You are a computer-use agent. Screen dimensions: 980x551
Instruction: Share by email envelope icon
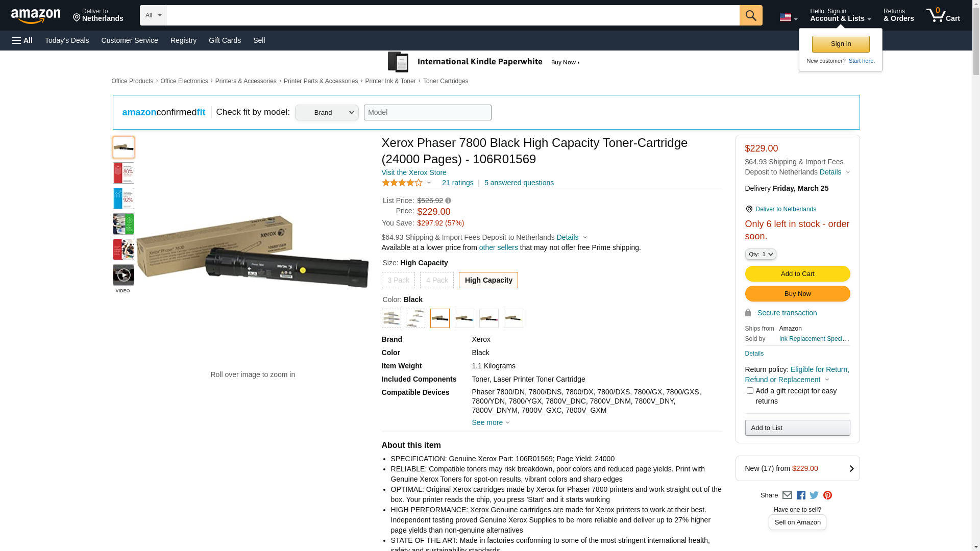[787, 495]
